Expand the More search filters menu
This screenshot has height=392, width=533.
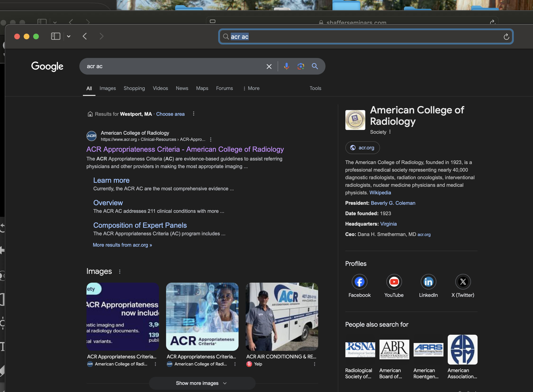[251, 88]
